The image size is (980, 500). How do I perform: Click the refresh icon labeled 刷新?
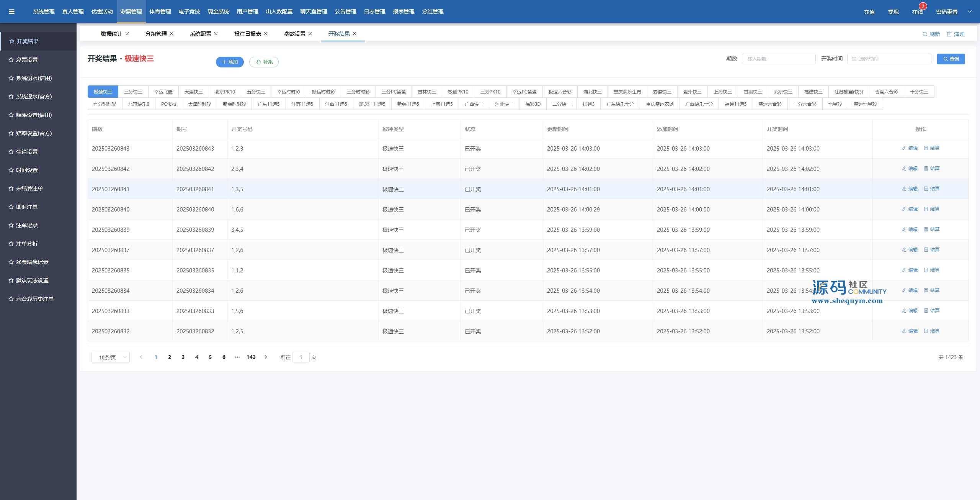pos(925,34)
